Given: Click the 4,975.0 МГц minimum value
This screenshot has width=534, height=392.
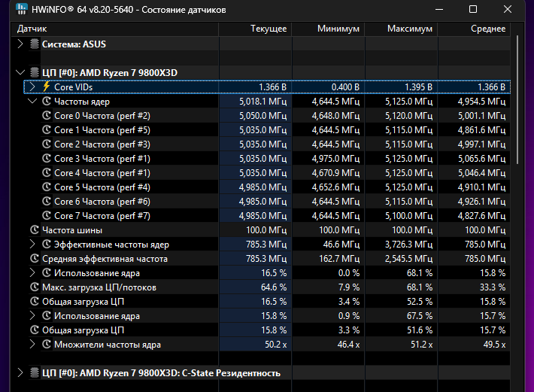Looking at the screenshot, I should (335, 159).
